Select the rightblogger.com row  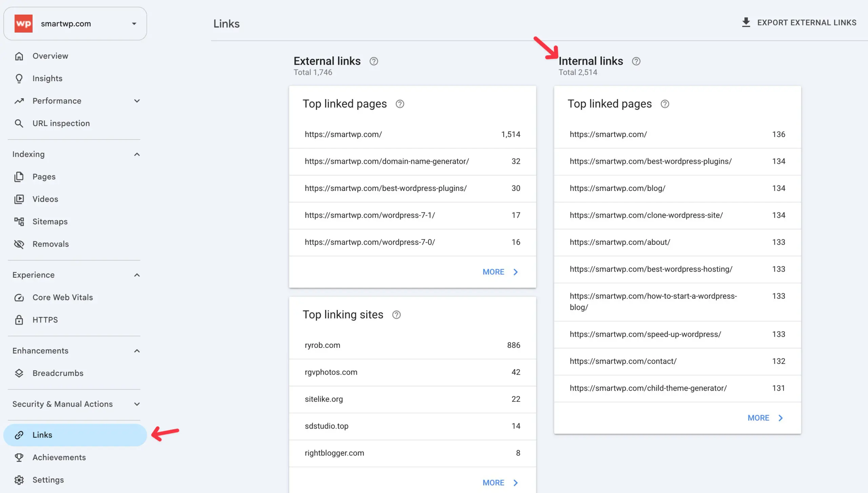(412, 453)
